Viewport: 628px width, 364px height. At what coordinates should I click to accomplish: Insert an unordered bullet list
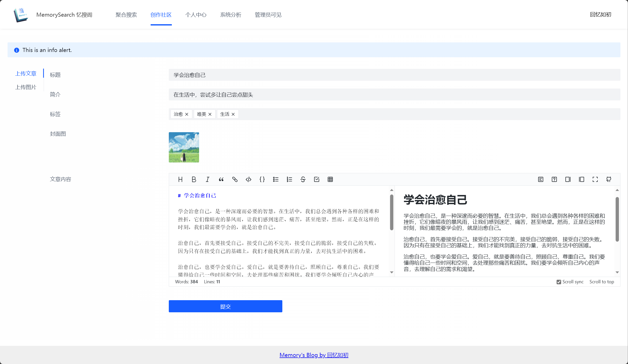click(x=276, y=179)
